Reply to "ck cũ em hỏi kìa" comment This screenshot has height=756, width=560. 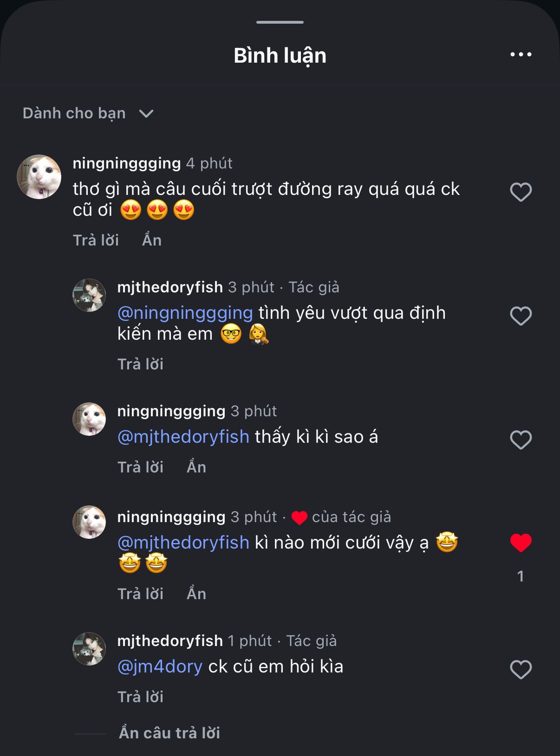tap(140, 697)
